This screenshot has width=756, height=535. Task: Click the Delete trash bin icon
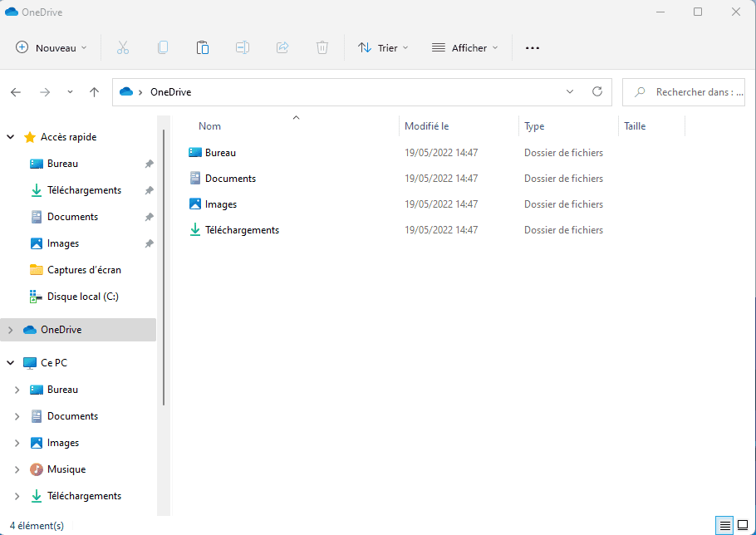coord(322,48)
